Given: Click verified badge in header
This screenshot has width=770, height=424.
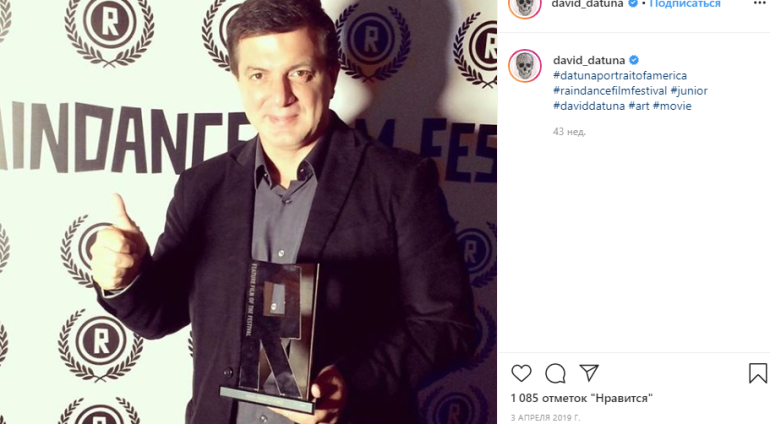Looking at the screenshot, I should point(633,3).
